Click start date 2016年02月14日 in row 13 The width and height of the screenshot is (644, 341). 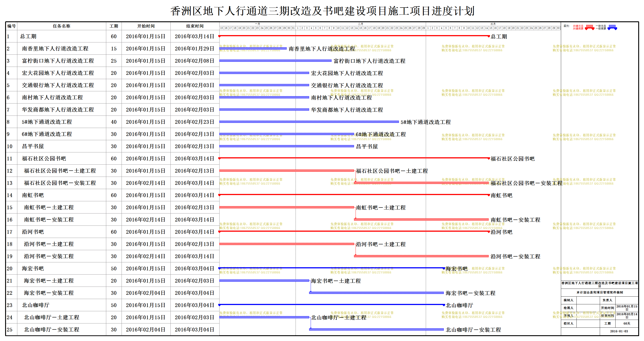pyautogui.click(x=146, y=183)
